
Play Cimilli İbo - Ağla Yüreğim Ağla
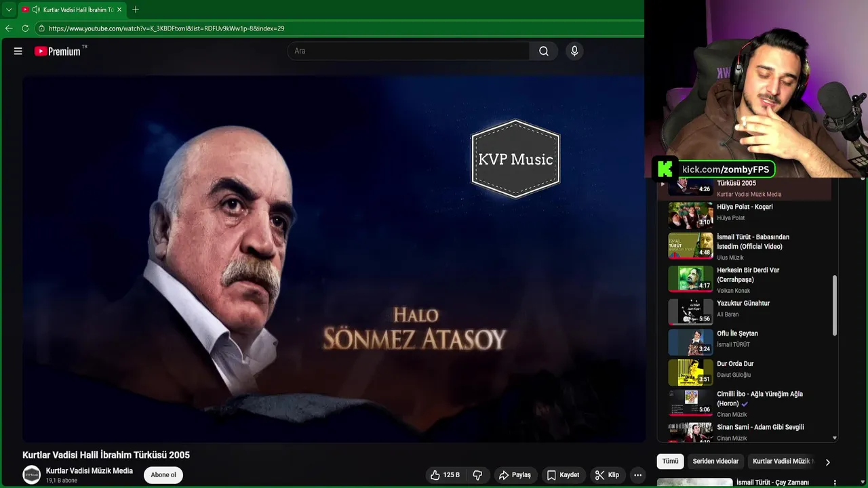(x=746, y=403)
